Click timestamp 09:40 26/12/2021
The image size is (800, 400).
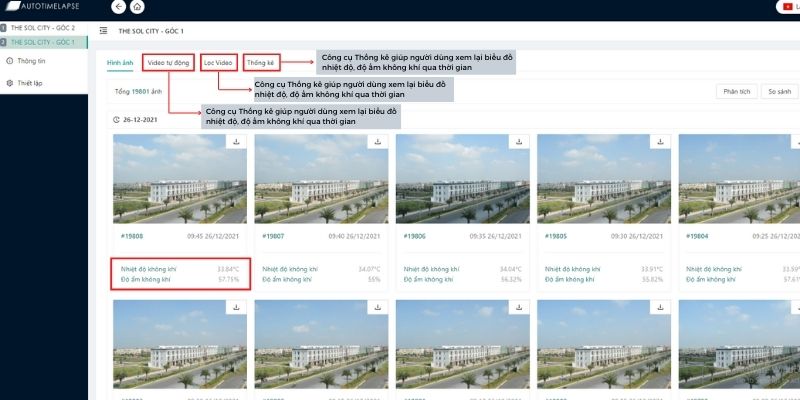coord(354,236)
